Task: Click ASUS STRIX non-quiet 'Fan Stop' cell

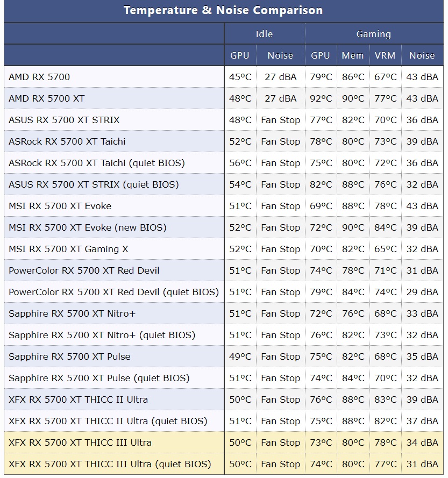Action: (280, 120)
